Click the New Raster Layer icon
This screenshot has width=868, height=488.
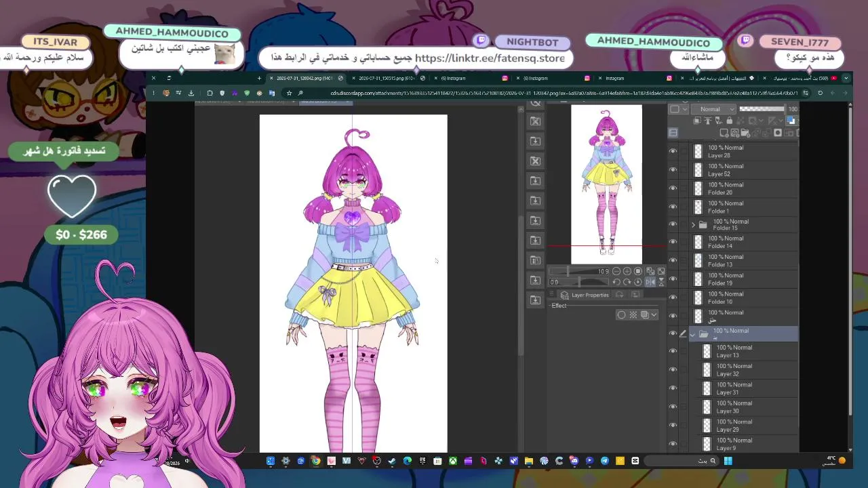724,133
